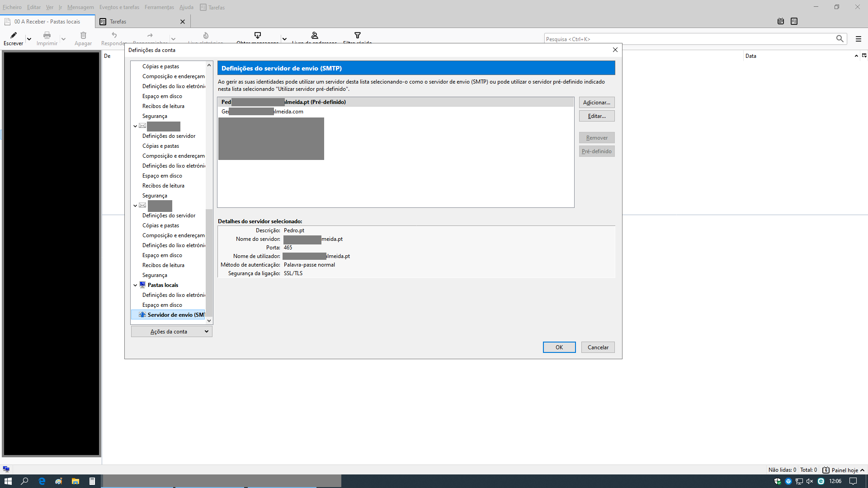Open the Ver menu
The height and width of the screenshot is (488, 868).
[x=50, y=7]
